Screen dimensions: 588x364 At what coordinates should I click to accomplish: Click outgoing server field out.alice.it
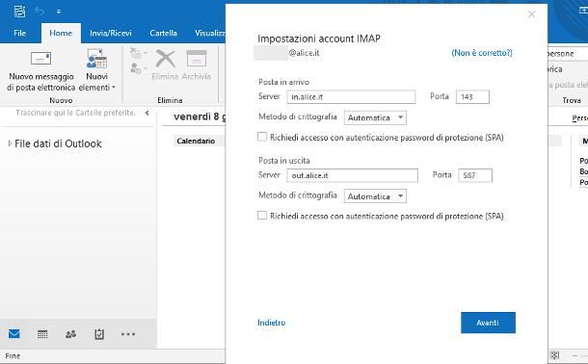(352, 175)
